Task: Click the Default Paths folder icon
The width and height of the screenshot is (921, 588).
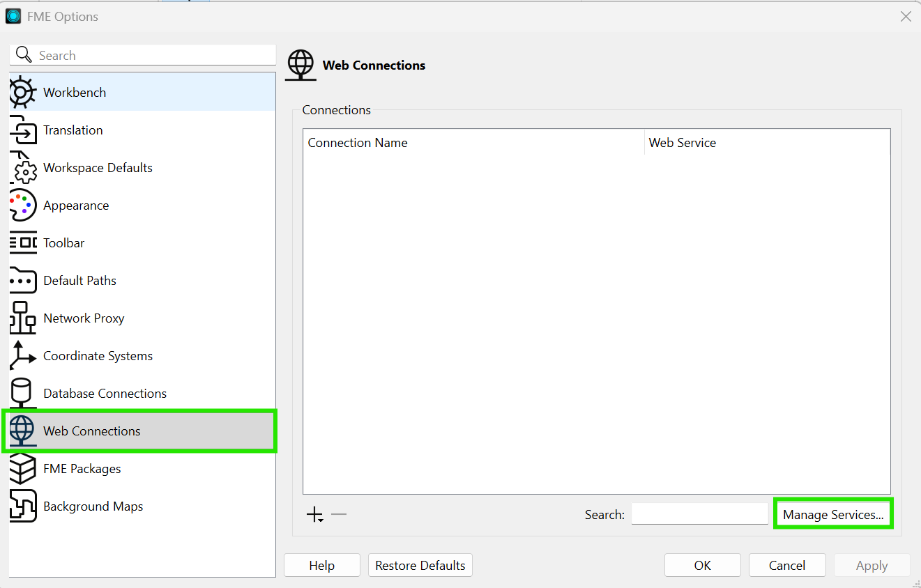Action: pos(22,280)
